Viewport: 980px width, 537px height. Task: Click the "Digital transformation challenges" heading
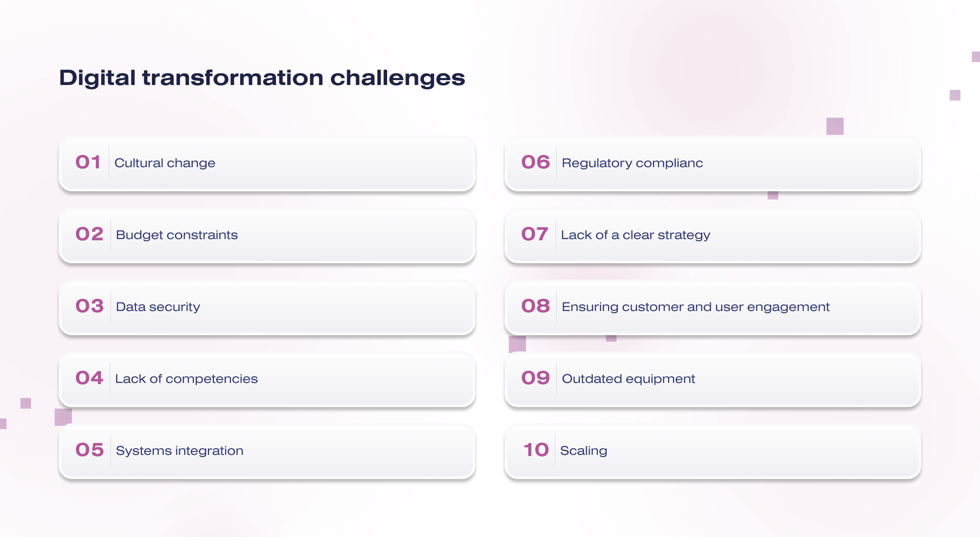262,78
